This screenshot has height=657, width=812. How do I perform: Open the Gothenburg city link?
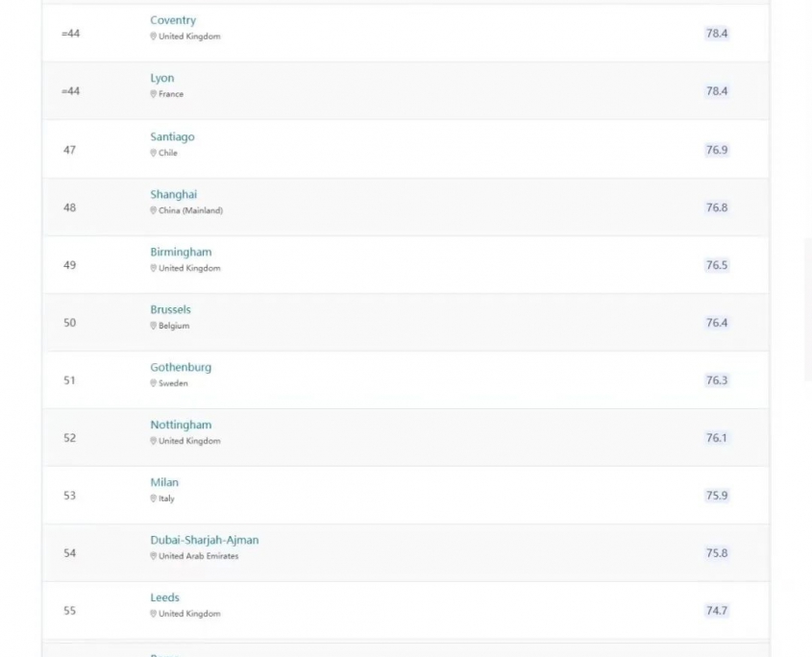(181, 367)
